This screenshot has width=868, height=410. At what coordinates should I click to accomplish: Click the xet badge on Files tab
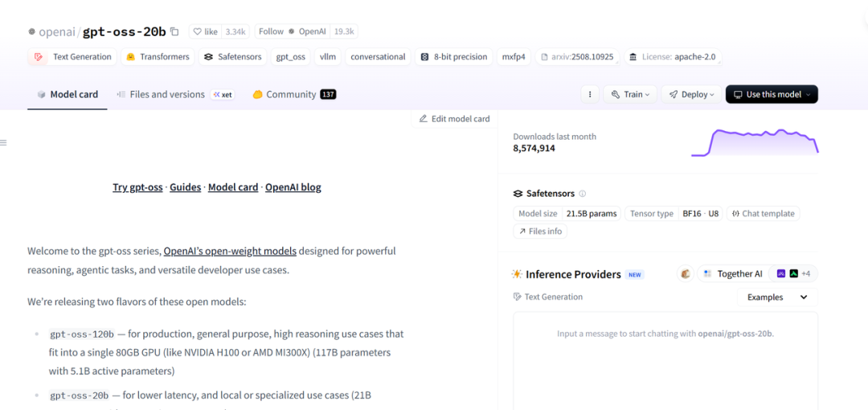pos(223,95)
